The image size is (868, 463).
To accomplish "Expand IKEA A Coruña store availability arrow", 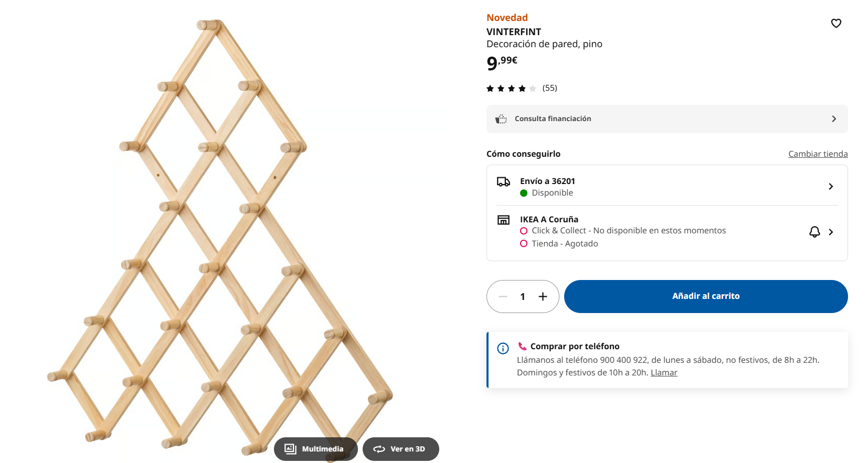I will pyautogui.click(x=831, y=232).
